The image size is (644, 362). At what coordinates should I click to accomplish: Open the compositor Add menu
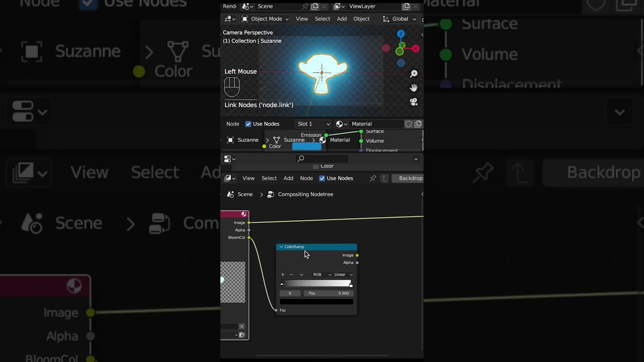[288, 178]
